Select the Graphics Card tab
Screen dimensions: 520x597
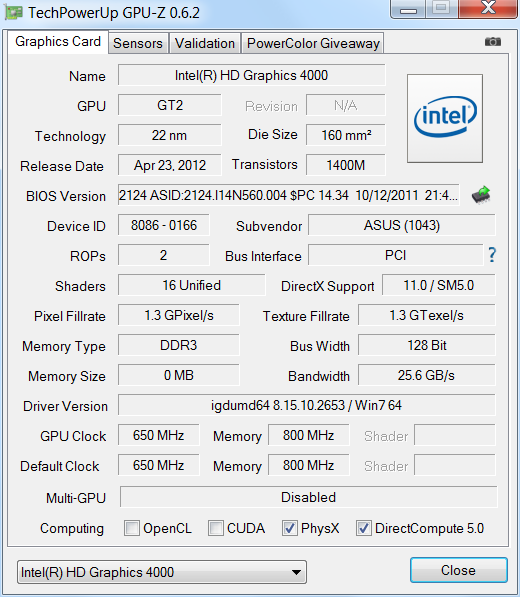[58, 42]
